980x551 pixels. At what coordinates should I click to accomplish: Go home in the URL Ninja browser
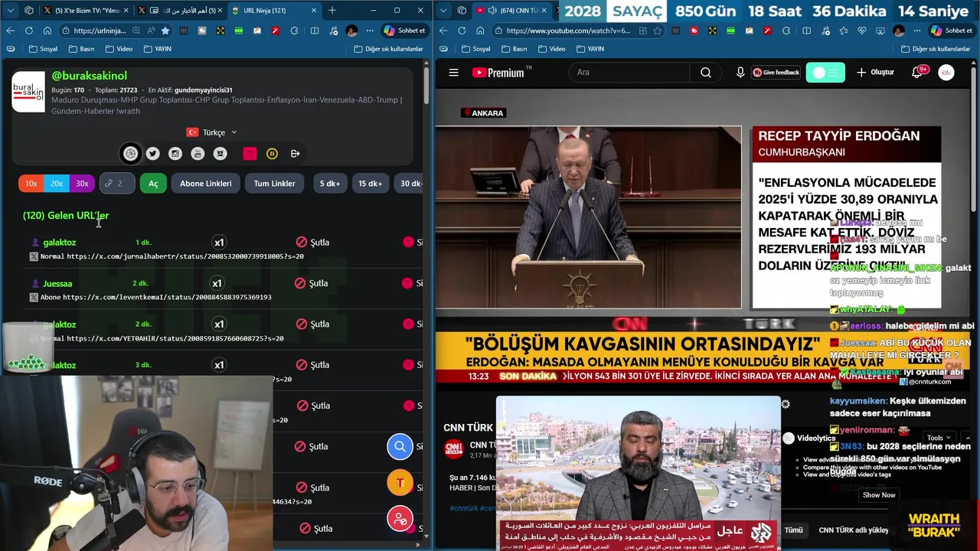(x=47, y=31)
